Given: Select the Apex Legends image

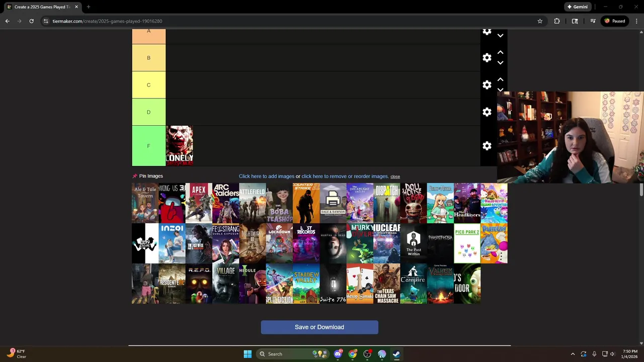Looking at the screenshot, I should pos(199,203).
